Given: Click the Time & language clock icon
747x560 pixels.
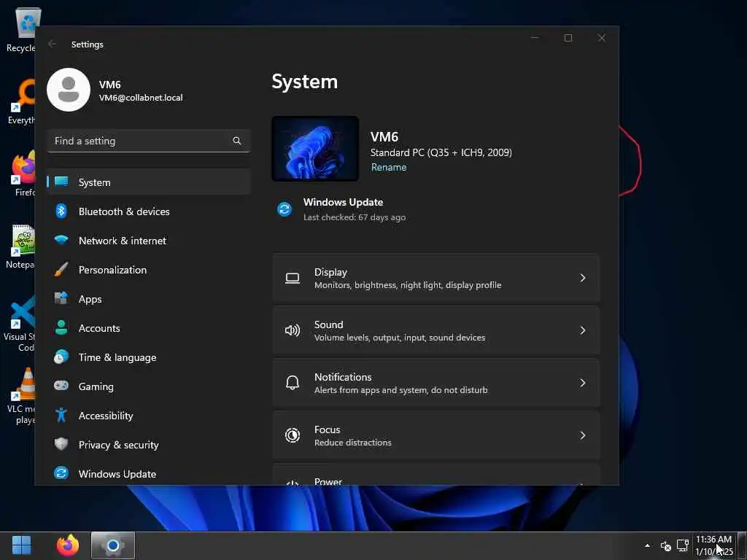Looking at the screenshot, I should point(61,357).
